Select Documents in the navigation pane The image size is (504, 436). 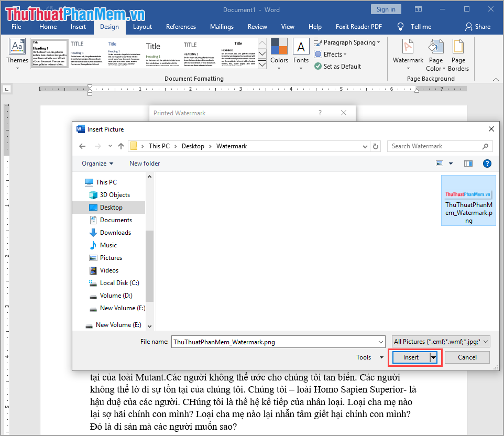pyautogui.click(x=117, y=220)
